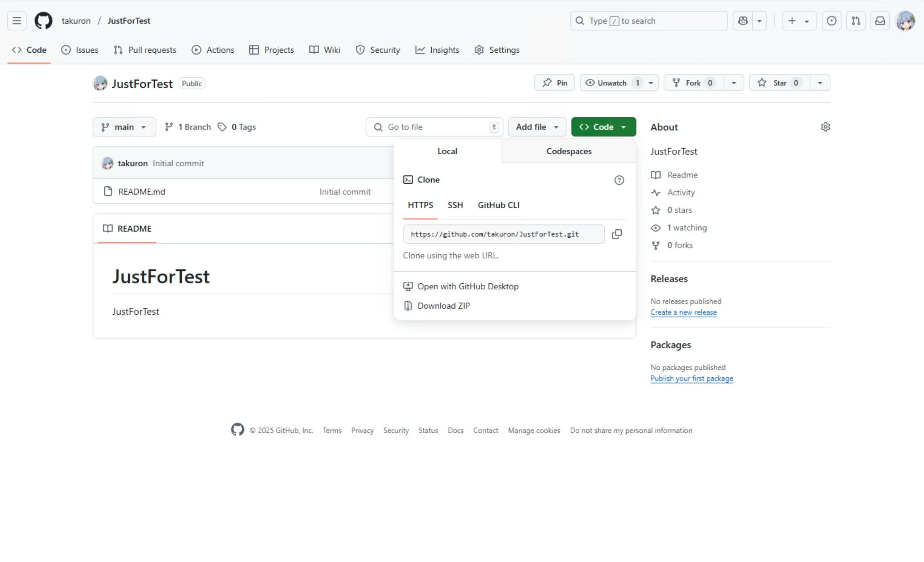Open the Projects tab
Screen dimensions: 924x562
tap(271, 50)
